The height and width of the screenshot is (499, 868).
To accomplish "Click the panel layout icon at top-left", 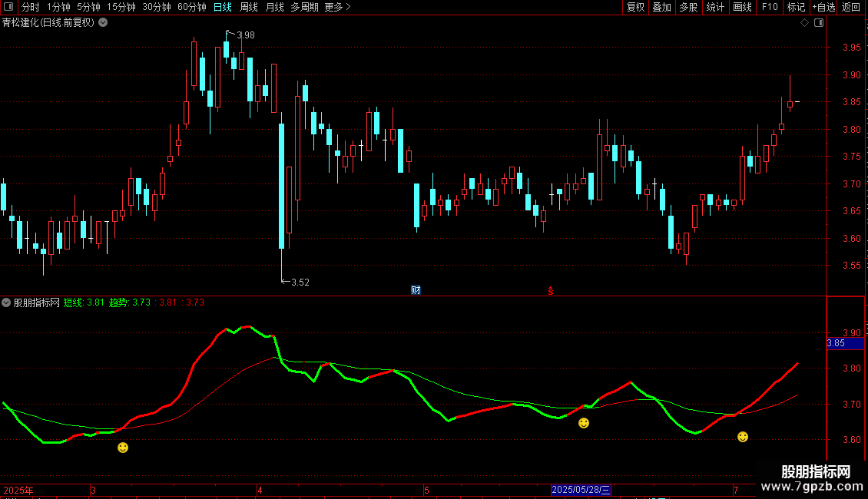I will click(8, 7).
